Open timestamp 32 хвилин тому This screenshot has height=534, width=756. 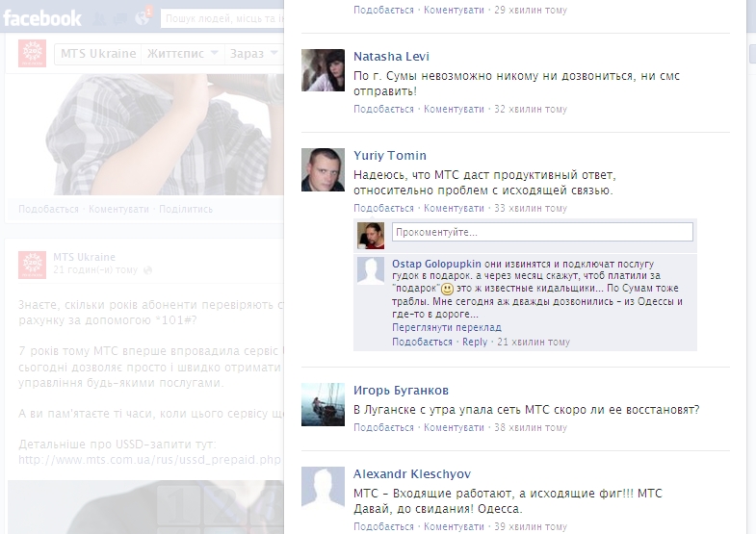click(531, 110)
